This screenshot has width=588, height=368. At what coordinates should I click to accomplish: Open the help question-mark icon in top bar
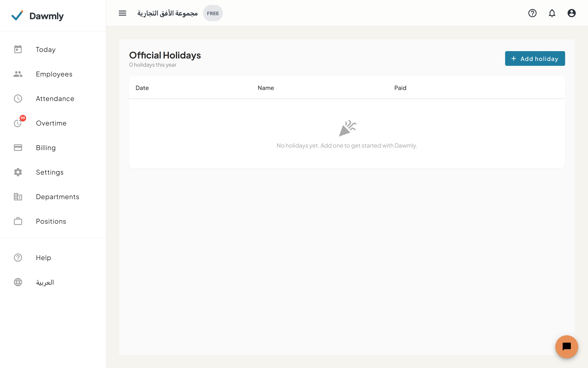point(532,13)
